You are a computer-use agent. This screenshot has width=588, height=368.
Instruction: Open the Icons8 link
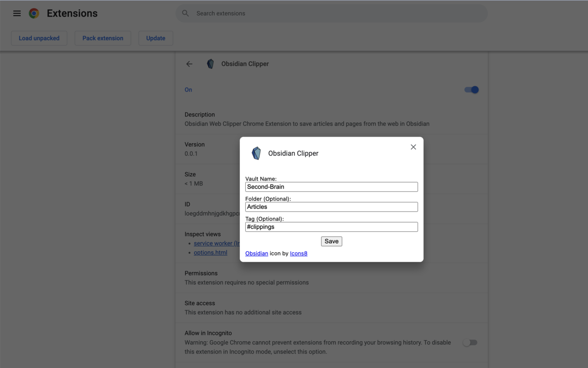[x=299, y=253]
